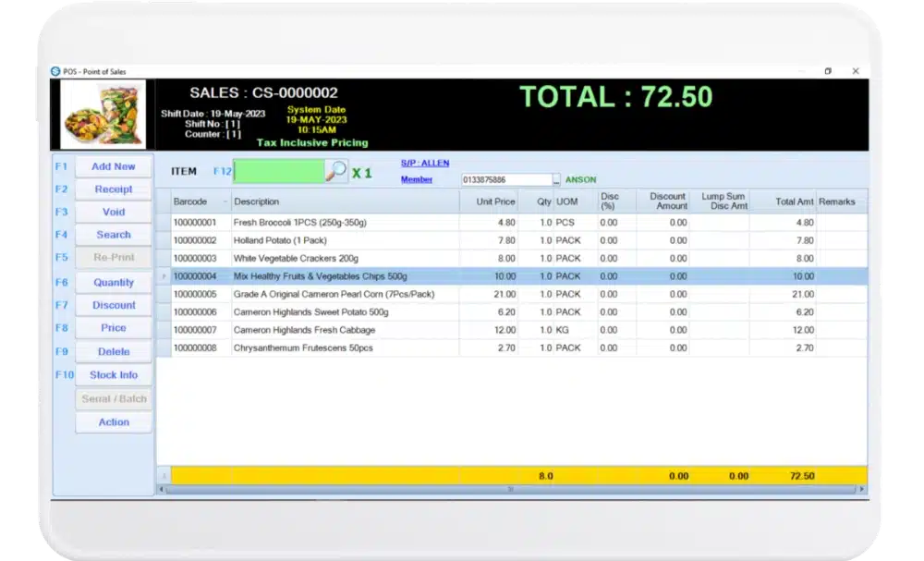Image resolution: width=924 pixels, height=561 pixels.
Task: Click the POS app icon in title bar
Action: click(x=55, y=71)
